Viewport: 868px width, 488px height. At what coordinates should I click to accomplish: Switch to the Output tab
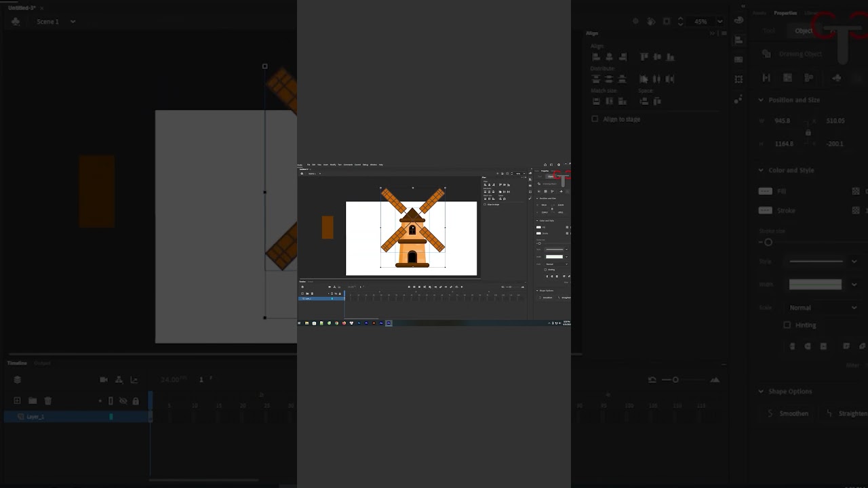point(42,363)
